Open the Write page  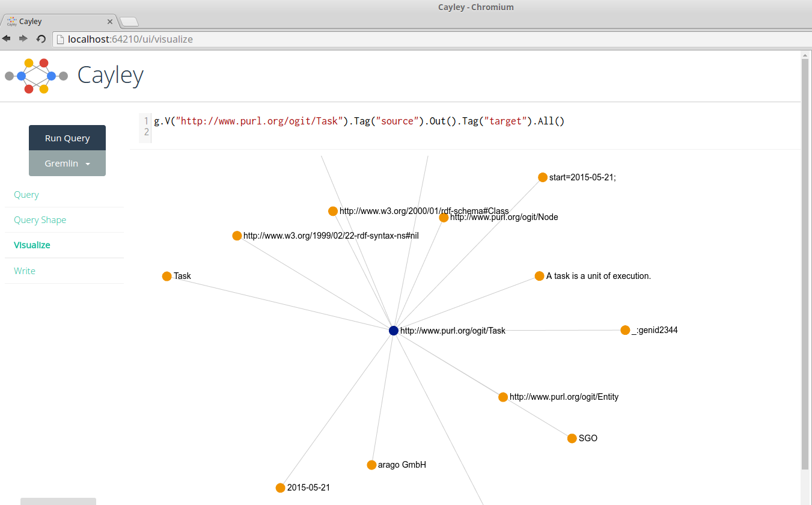(25, 271)
